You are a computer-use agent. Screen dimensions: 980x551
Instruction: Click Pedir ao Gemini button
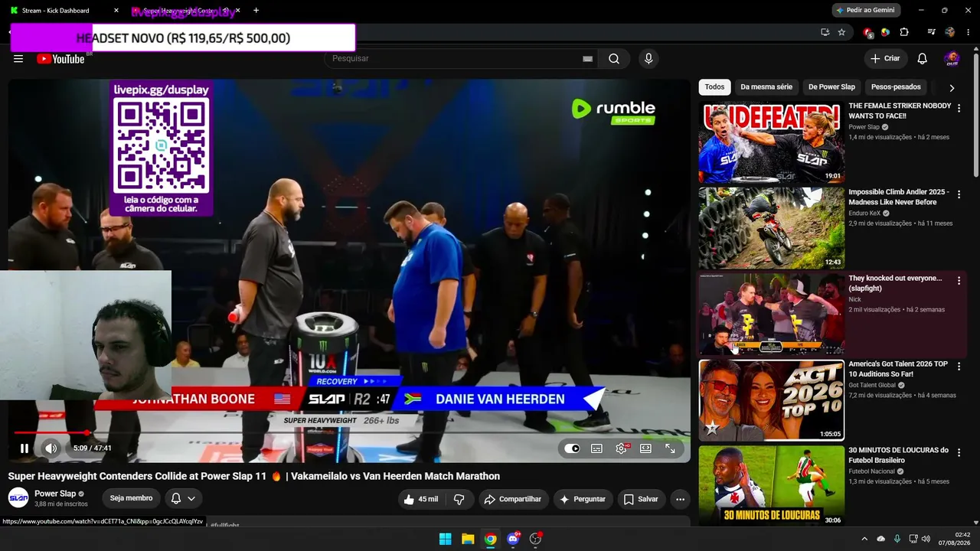click(867, 11)
